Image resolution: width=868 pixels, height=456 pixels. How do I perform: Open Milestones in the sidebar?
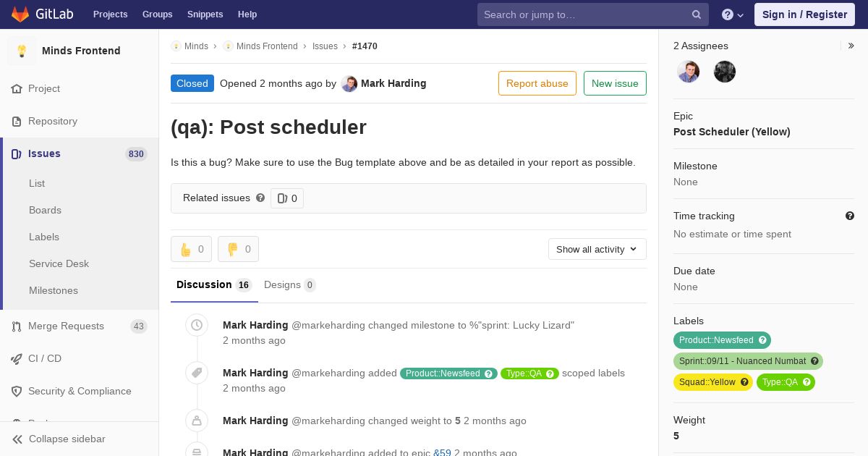(54, 290)
